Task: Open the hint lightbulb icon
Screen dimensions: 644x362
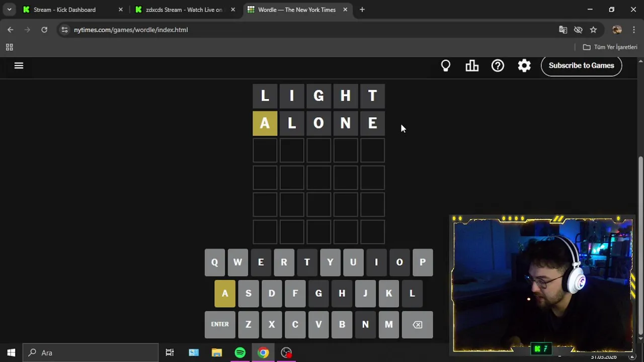Action: click(446, 65)
